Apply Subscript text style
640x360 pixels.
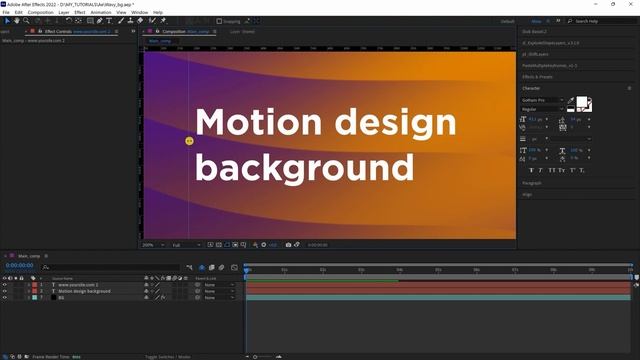pyautogui.click(x=582, y=170)
